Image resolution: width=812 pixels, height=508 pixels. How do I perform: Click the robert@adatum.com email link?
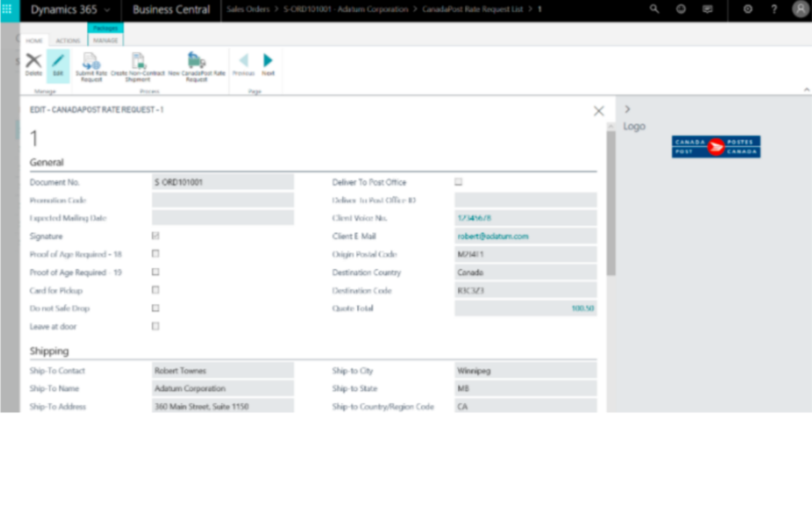[x=493, y=236]
